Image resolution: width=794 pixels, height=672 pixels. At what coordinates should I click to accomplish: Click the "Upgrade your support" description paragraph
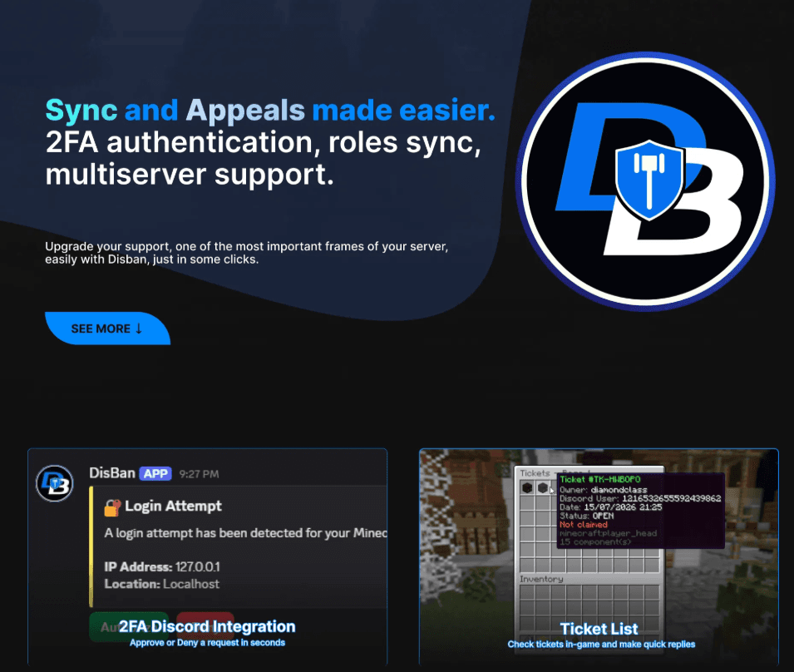pyautogui.click(x=247, y=253)
